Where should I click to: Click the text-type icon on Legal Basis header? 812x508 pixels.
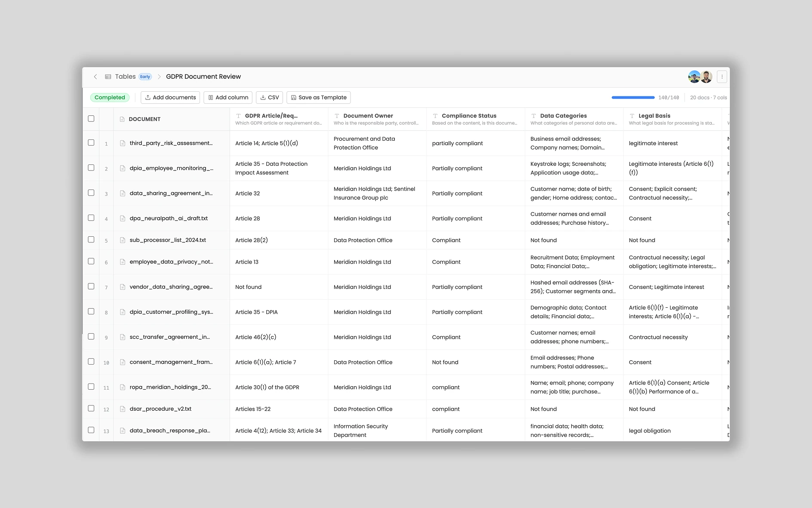[632, 115]
